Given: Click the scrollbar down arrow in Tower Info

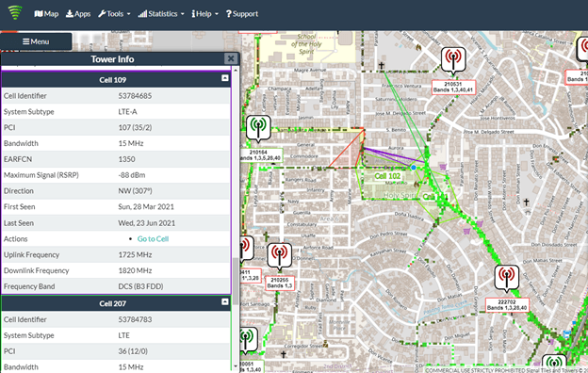Looking at the screenshot, I should tap(236, 366).
